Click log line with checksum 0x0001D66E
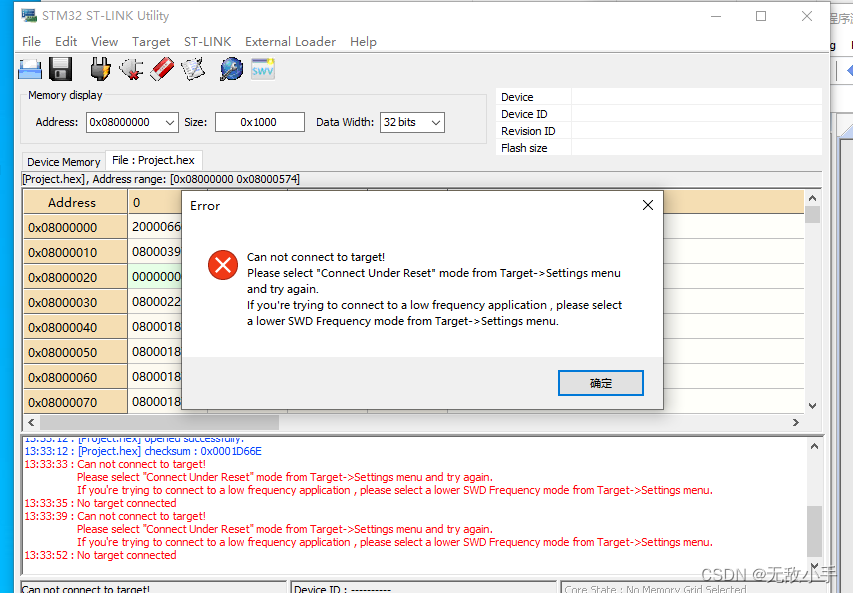The height and width of the screenshot is (593, 853). [143, 451]
